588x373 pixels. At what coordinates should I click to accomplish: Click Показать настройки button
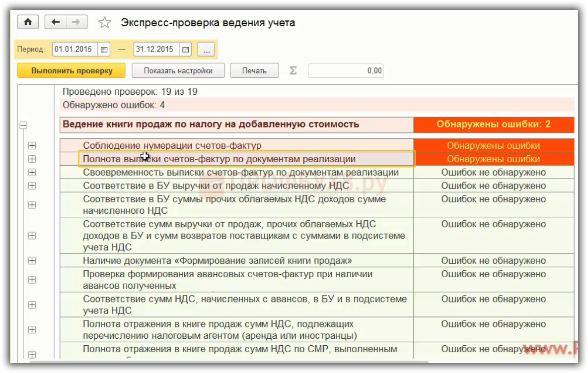point(178,71)
